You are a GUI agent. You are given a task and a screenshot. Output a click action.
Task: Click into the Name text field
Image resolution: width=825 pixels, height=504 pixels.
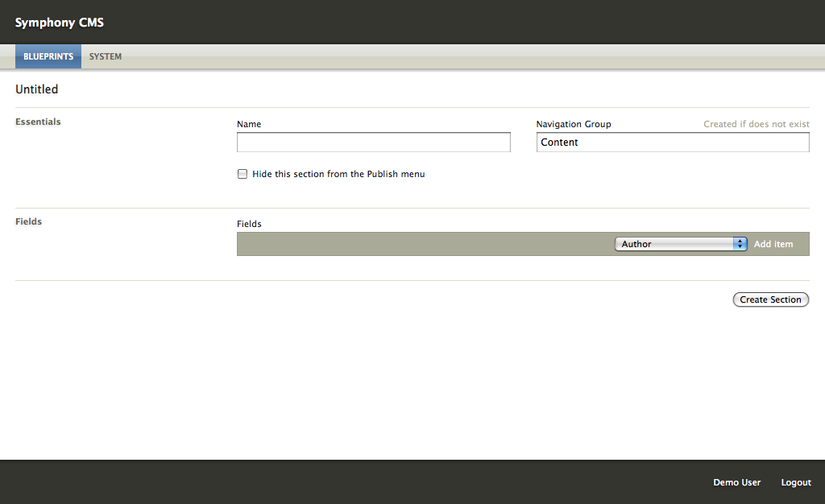tap(374, 143)
